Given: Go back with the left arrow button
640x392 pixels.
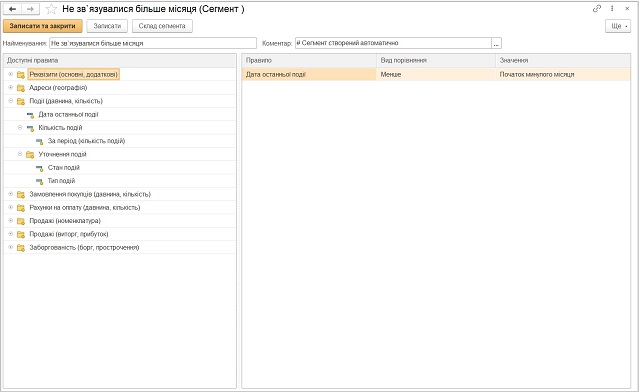Looking at the screenshot, I should click(x=12, y=9).
